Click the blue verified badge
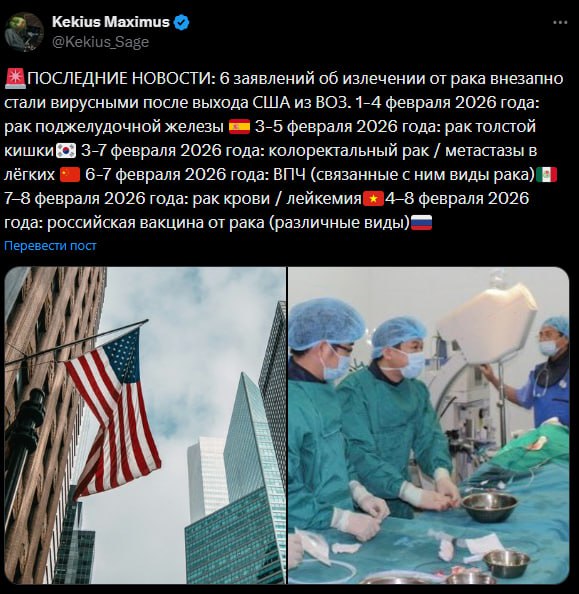 (x=182, y=22)
